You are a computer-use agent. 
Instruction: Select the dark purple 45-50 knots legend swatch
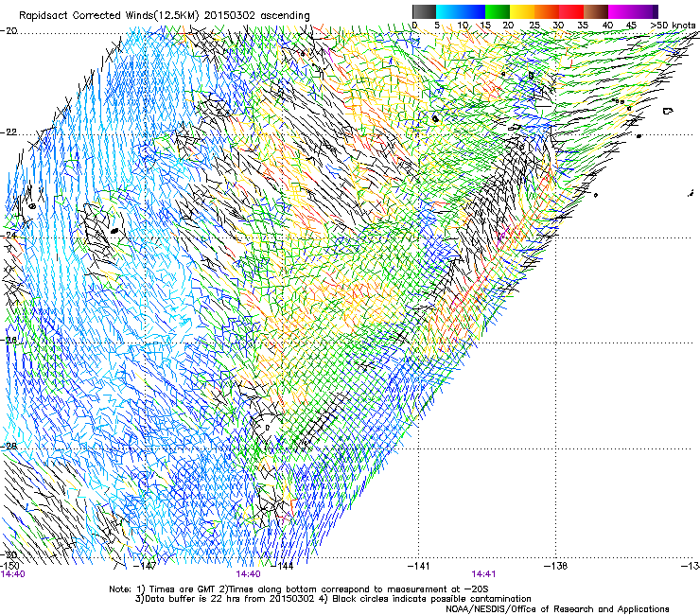tap(645, 11)
